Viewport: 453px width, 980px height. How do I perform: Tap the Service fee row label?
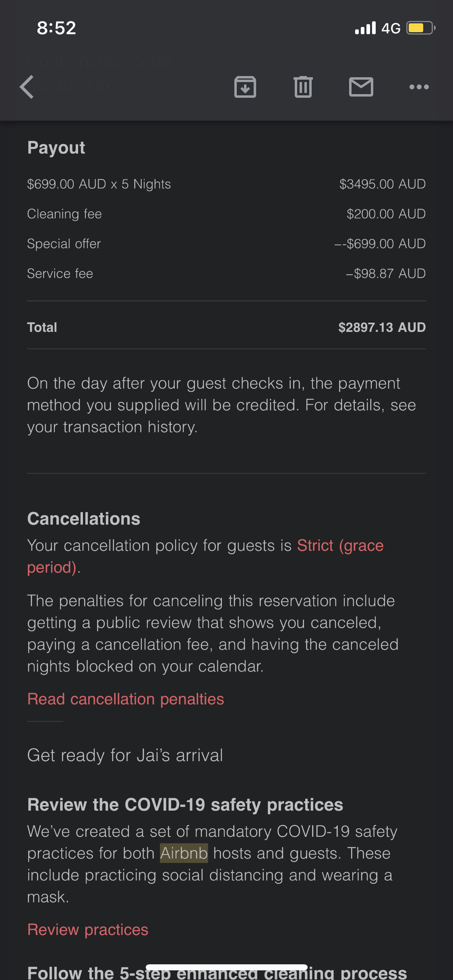[x=60, y=274]
